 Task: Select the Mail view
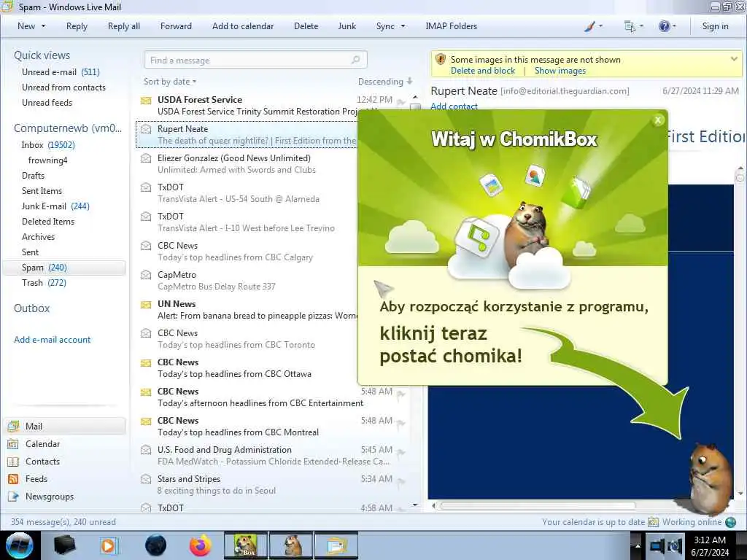[64, 427]
